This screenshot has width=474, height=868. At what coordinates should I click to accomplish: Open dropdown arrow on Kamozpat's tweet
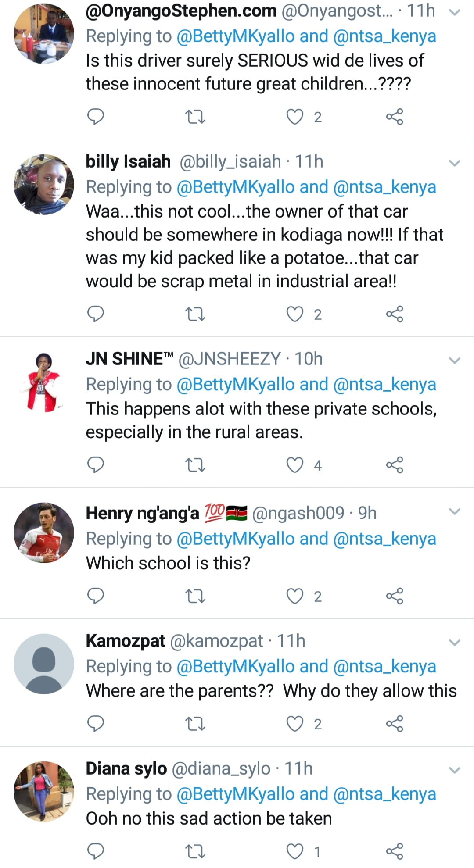pos(455,643)
